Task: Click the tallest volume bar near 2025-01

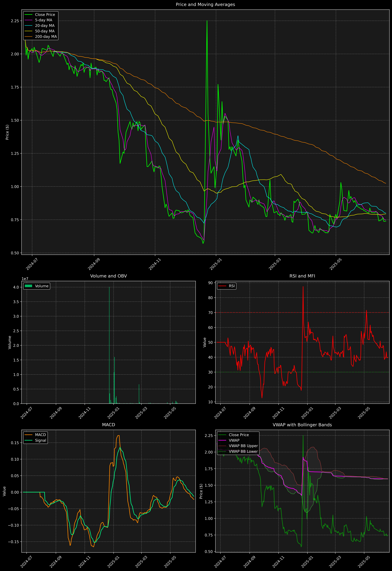Action: pos(109,345)
